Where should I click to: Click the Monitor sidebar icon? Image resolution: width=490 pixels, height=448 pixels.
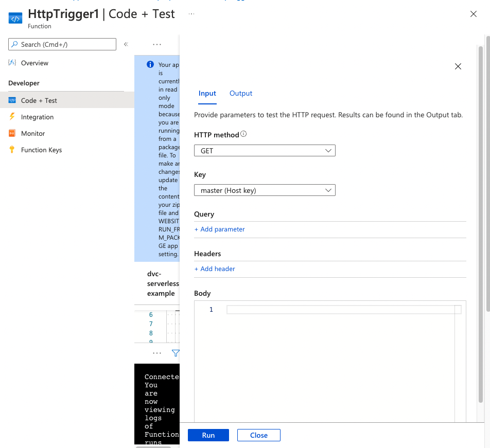point(12,133)
